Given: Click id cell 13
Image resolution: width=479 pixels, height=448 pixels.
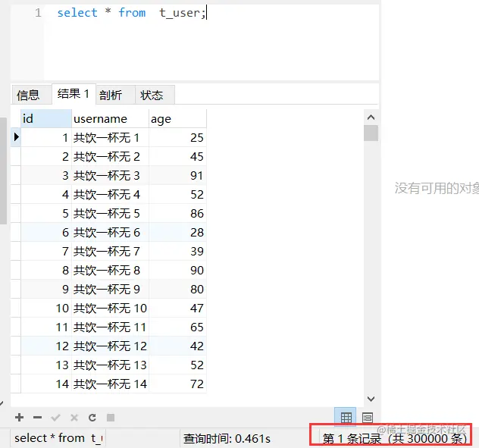Looking at the screenshot, I should coord(46,365).
